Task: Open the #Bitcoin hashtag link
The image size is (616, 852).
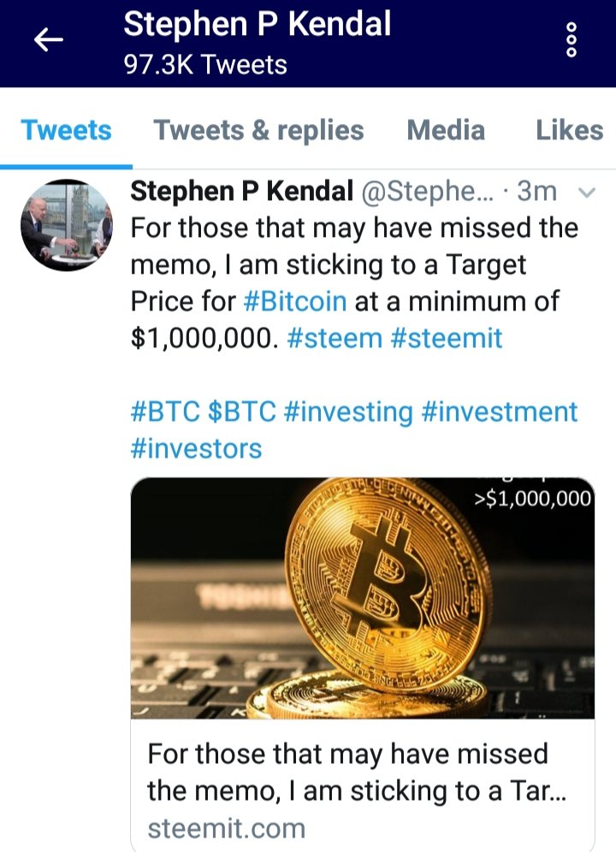Action: [x=295, y=301]
